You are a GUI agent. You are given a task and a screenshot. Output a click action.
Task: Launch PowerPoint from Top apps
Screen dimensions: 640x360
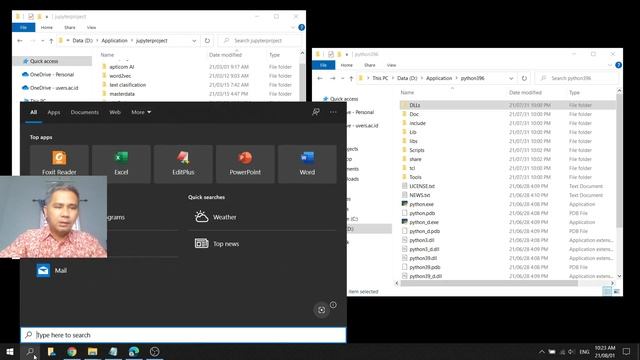[245, 164]
